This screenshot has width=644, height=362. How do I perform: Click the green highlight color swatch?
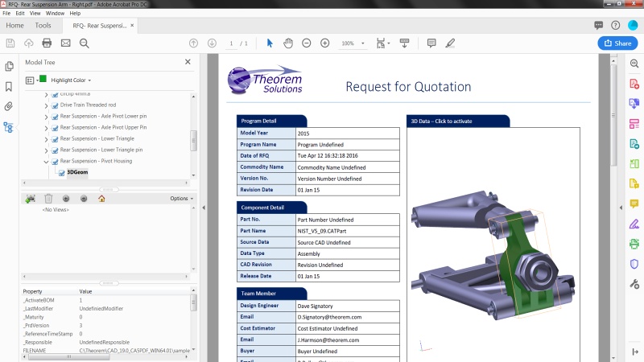point(43,79)
